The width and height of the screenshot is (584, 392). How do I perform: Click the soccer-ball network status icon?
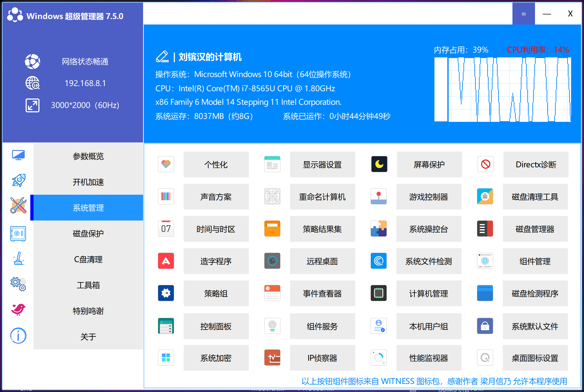pyautogui.click(x=33, y=61)
